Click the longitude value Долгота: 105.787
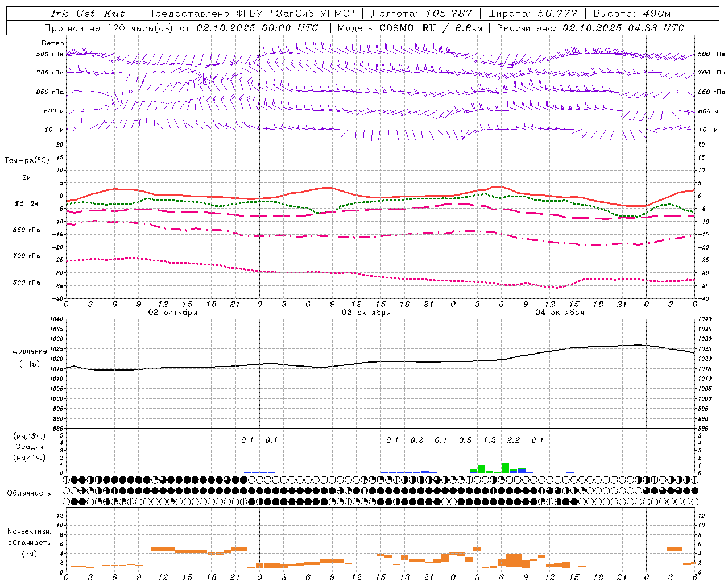 (x=421, y=14)
